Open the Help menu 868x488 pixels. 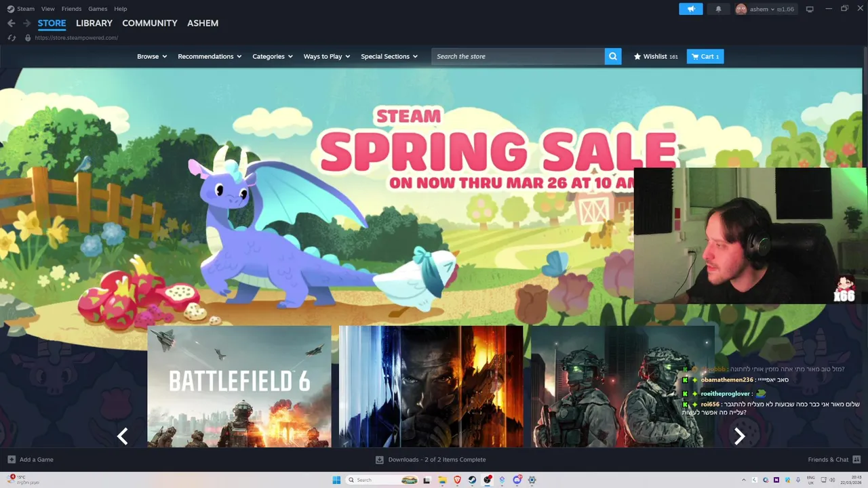click(121, 9)
